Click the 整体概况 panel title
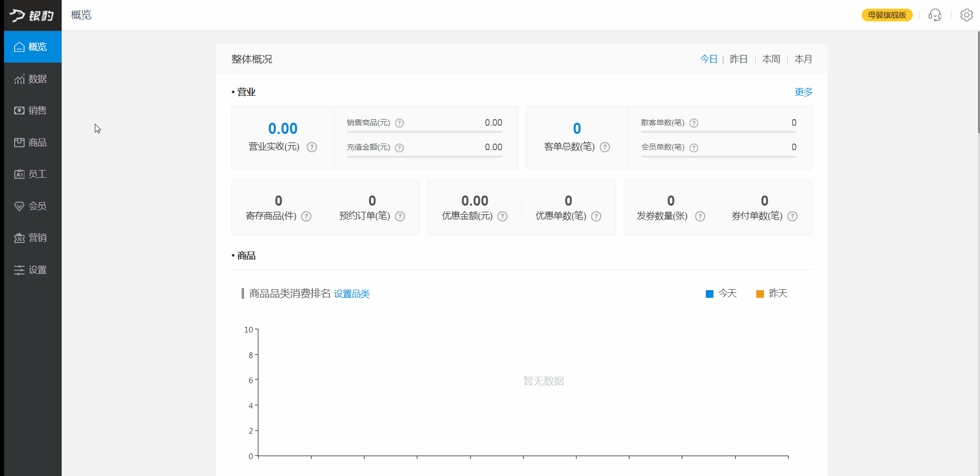This screenshot has height=476, width=980. [252, 59]
